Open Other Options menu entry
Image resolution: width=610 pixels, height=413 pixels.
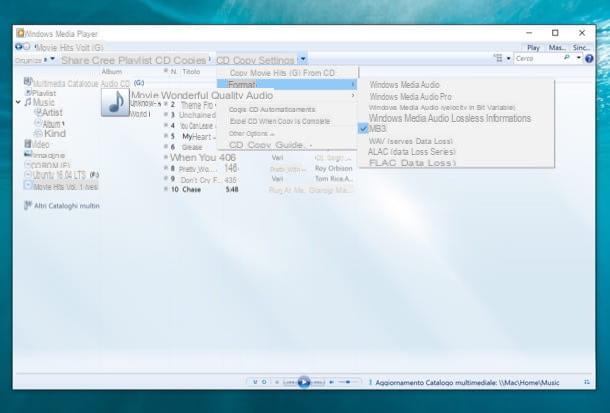click(x=287, y=133)
